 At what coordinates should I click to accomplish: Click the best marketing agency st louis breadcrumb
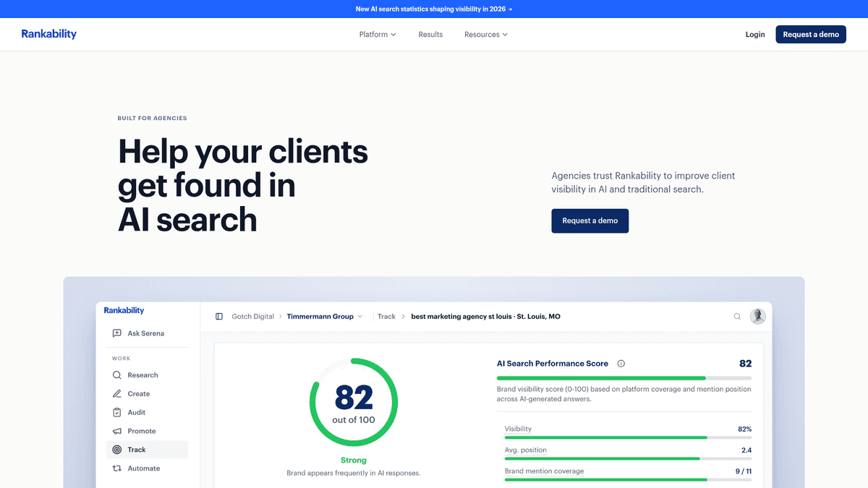coord(485,317)
